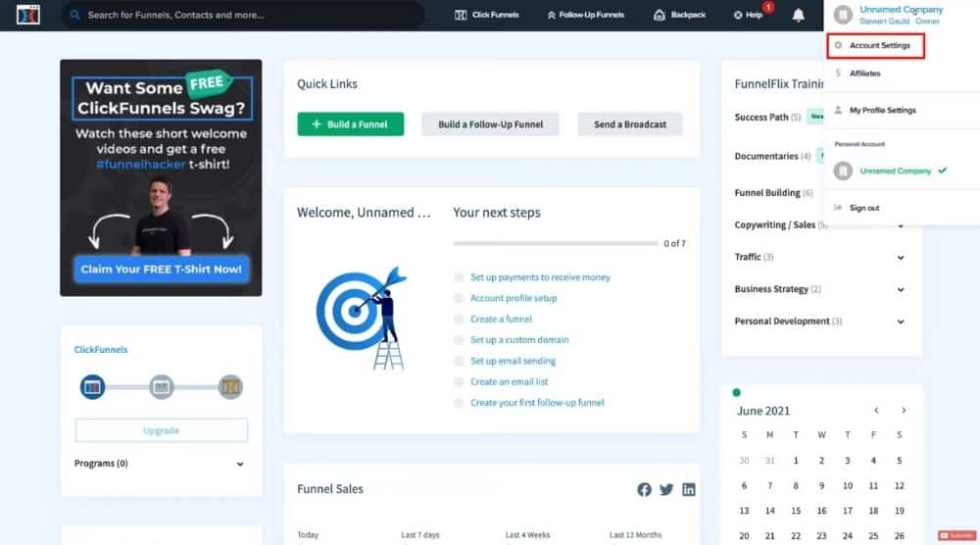Viewport: 980px width, 545px height.
Task: Select June 10 in the calendar
Action: [848, 485]
